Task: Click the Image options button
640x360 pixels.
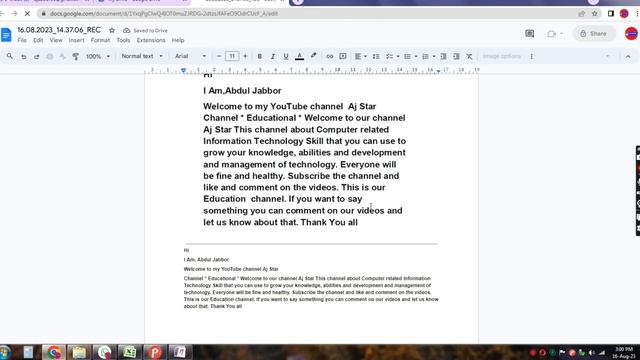Action: [502, 56]
